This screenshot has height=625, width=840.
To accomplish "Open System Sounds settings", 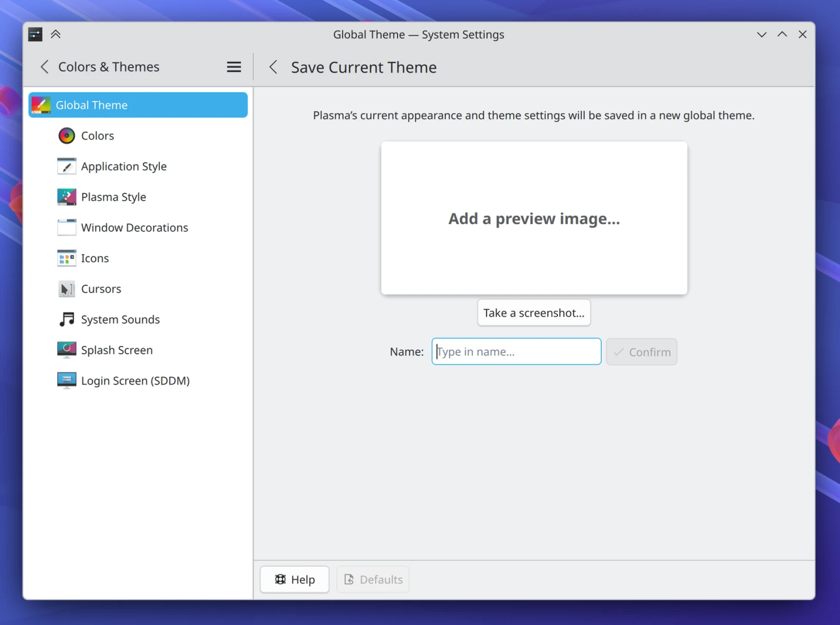I will [x=120, y=319].
